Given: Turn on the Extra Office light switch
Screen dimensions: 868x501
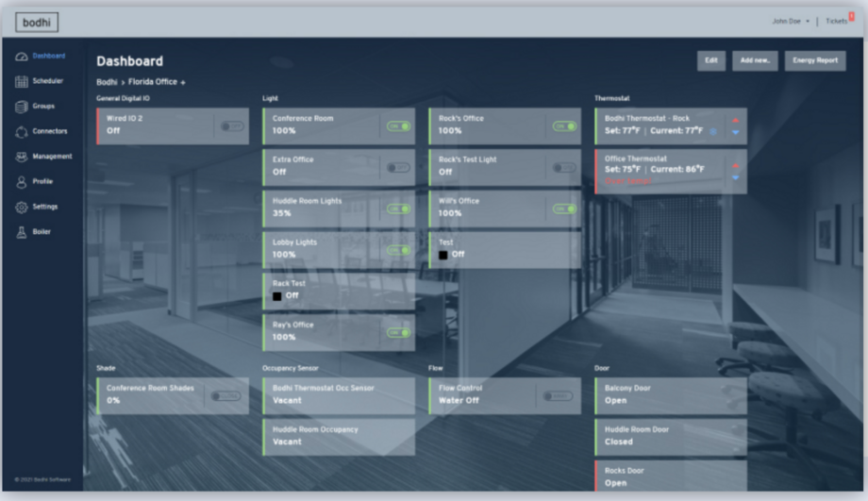Looking at the screenshot, I should pos(398,168).
